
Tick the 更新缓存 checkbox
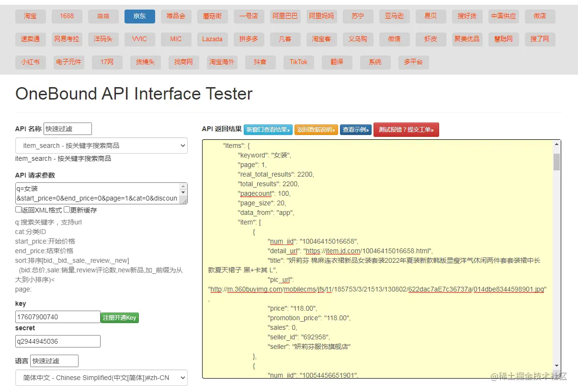[x=67, y=210]
